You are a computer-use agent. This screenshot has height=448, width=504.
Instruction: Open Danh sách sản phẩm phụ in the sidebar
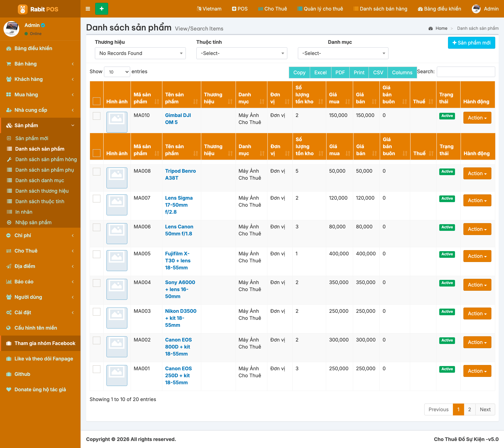point(45,170)
